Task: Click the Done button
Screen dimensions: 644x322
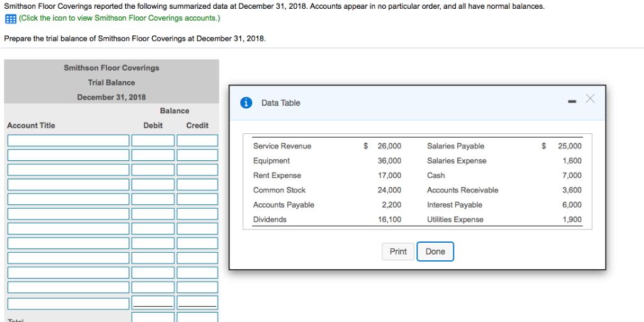Action: click(x=435, y=252)
